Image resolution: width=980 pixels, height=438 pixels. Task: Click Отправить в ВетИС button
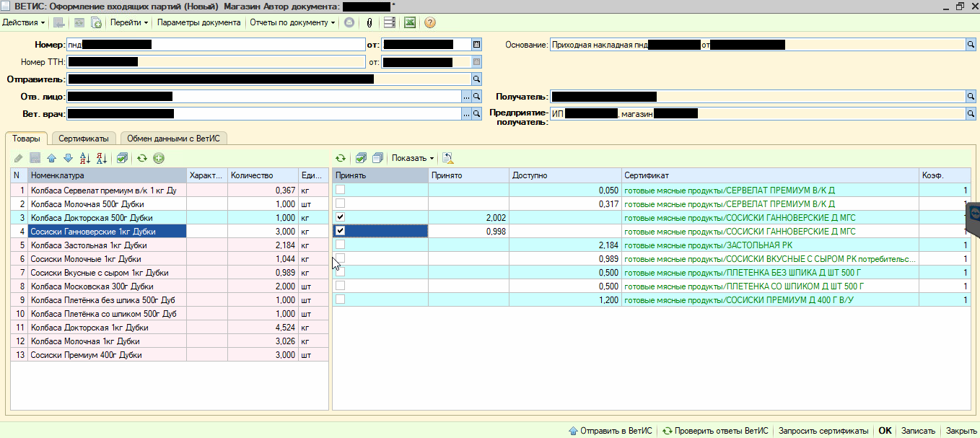pyautogui.click(x=611, y=431)
